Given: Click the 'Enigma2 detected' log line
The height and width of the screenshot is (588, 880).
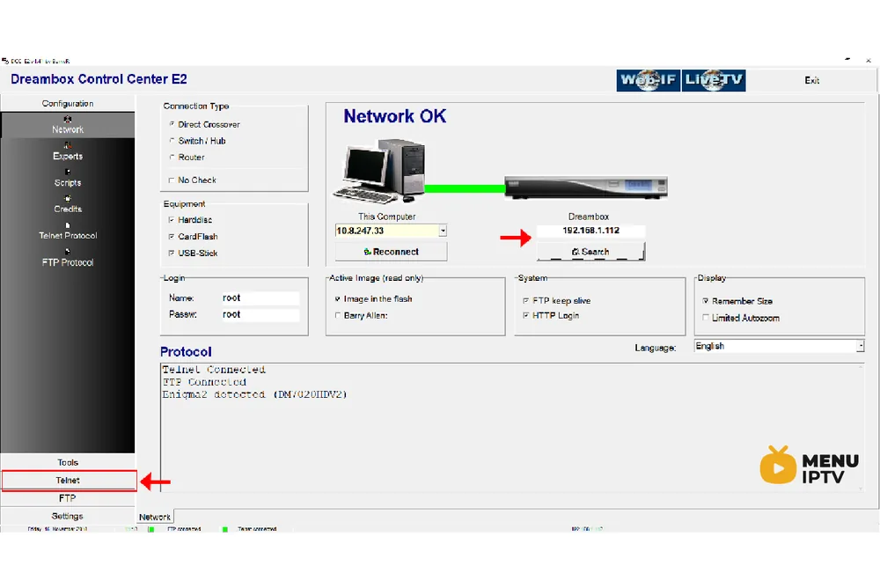Looking at the screenshot, I should click(x=255, y=394).
